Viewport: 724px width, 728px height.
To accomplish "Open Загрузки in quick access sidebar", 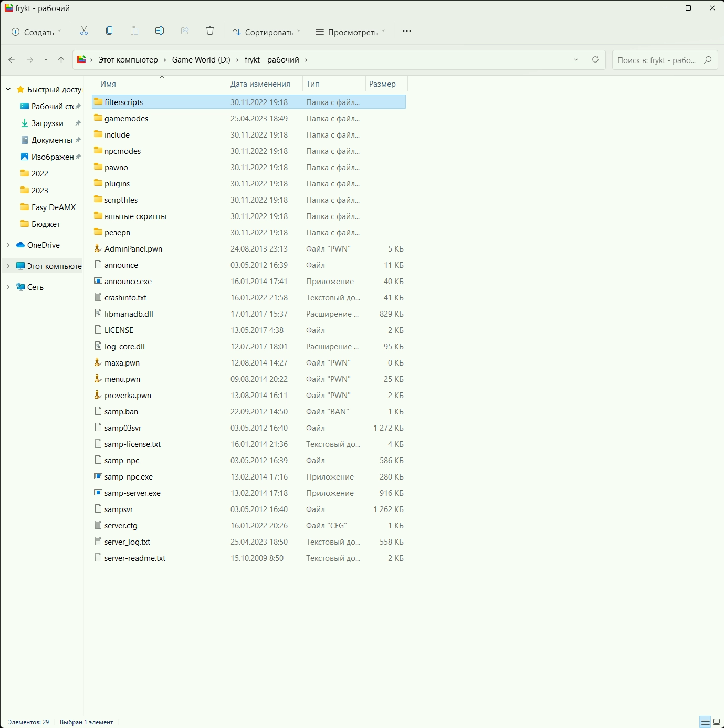I will coord(47,123).
